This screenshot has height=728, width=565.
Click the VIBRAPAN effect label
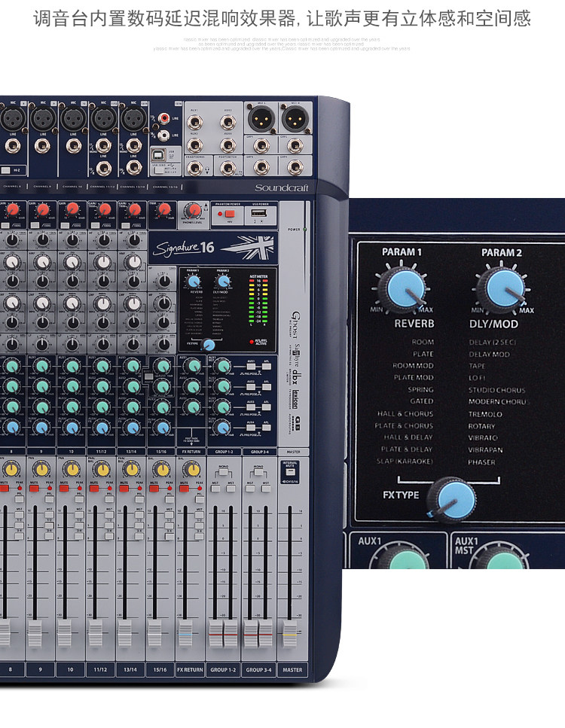pos(485,450)
